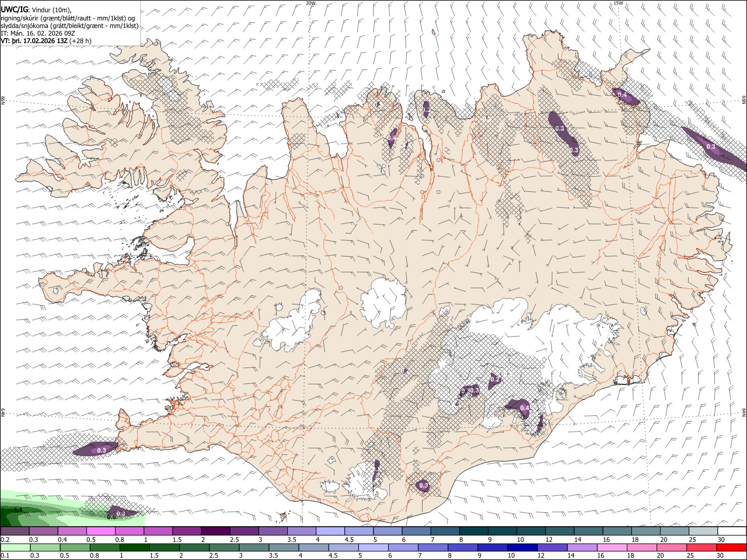The height and width of the screenshot is (560, 747).
Task: Click the 'slydda/snjókoma' legend description line
Action: click(70, 26)
